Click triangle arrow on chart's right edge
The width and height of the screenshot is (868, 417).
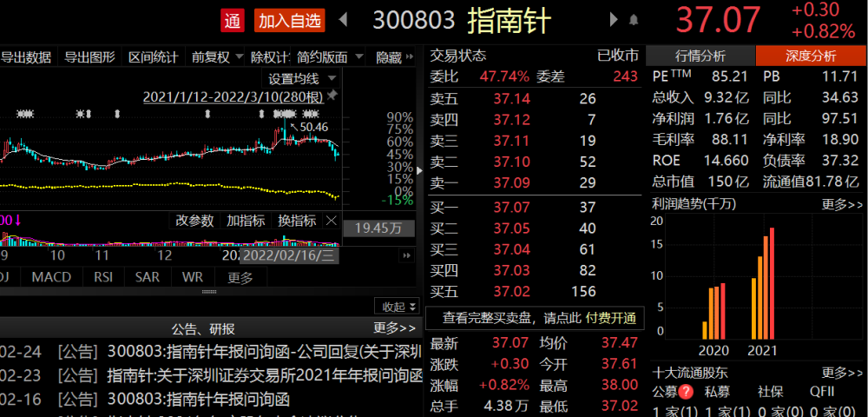[419, 170]
